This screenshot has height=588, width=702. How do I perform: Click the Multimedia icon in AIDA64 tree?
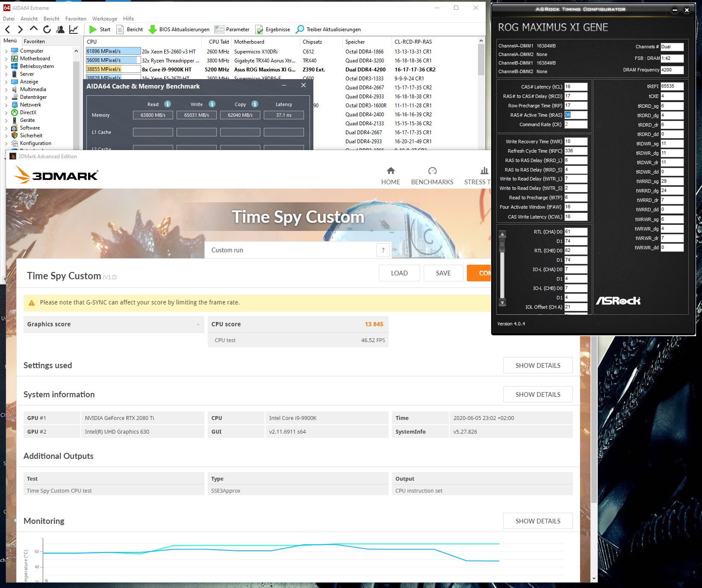coord(15,89)
